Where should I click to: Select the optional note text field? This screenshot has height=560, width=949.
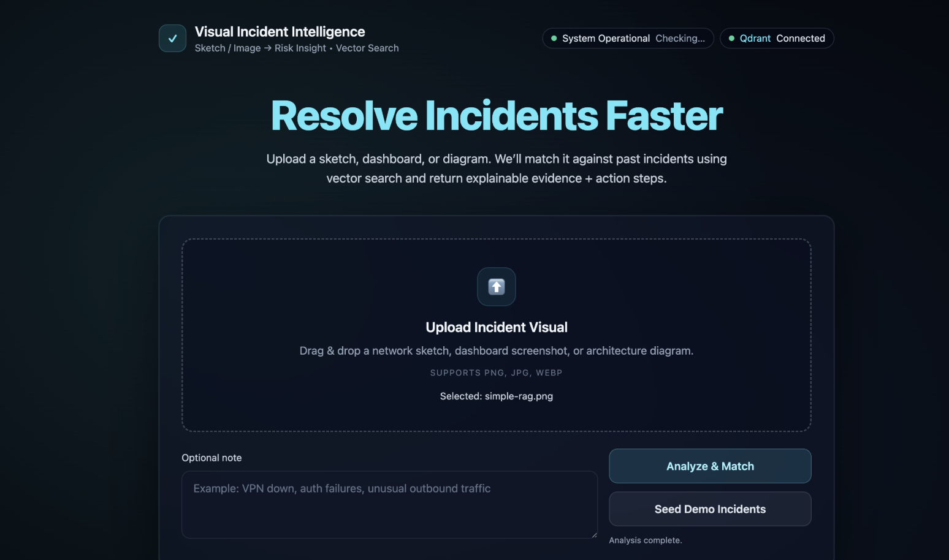click(389, 505)
